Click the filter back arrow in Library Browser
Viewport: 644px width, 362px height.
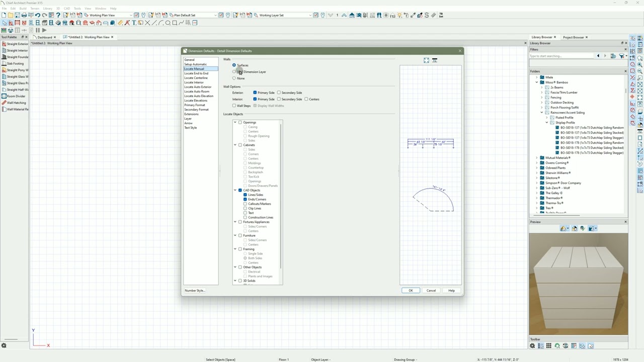click(598, 56)
